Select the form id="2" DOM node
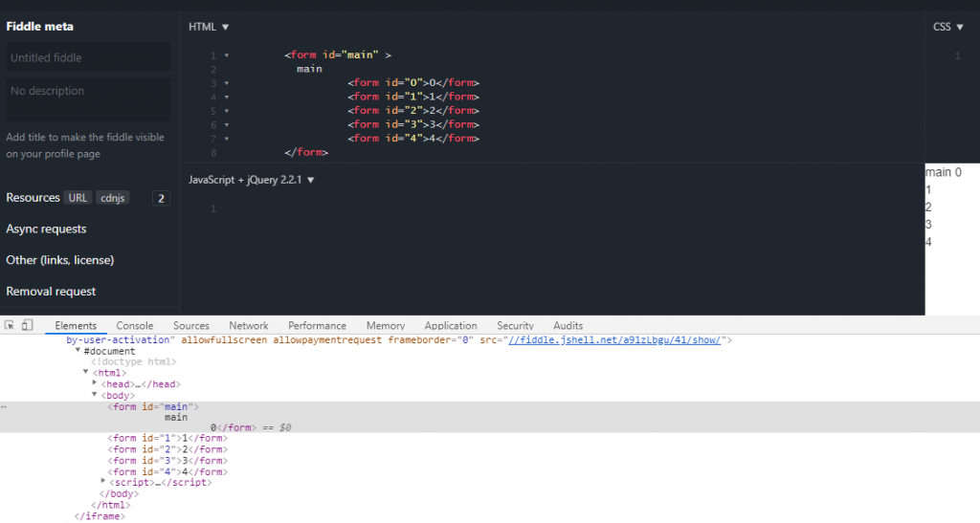Viewport: 980px width, 523px height. point(167,449)
